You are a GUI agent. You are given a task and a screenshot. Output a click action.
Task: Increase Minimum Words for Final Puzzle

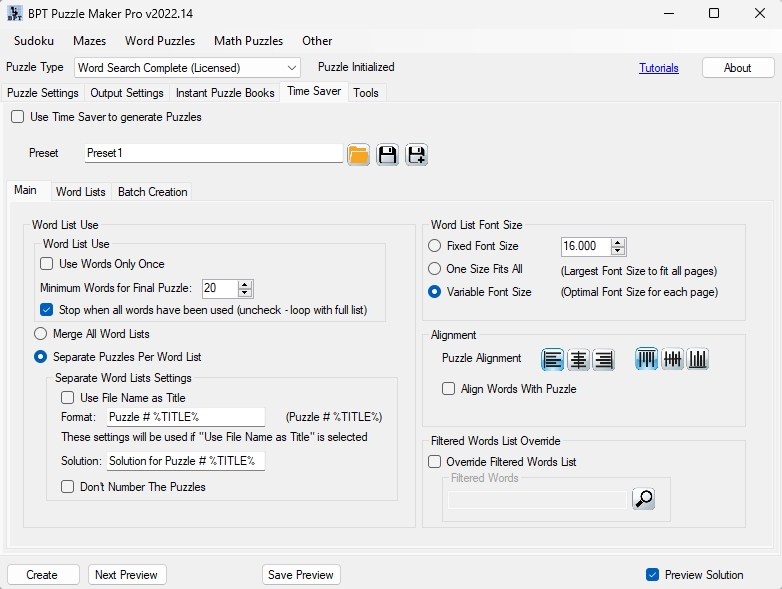(245, 284)
